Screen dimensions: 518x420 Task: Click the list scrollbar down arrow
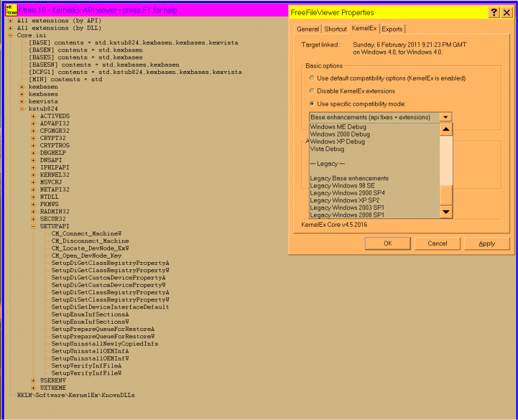[x=446, y=212]
